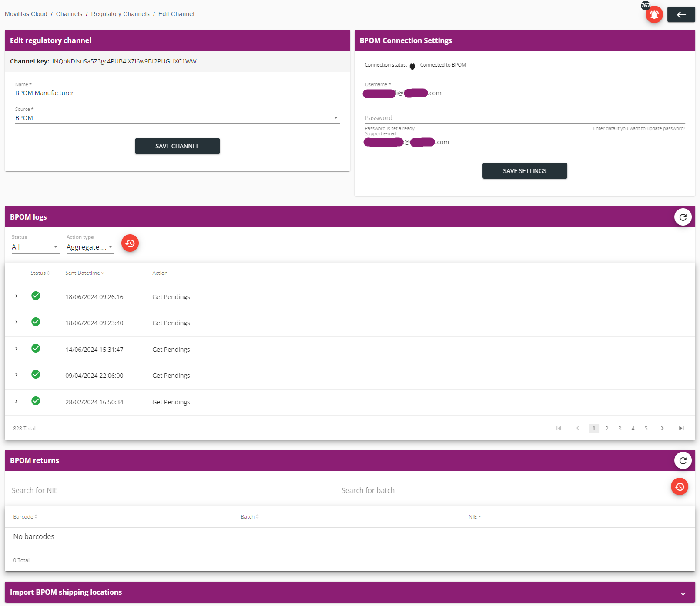Click green status check for 09/04/2024 22:06:00

[x=36, y=375]
